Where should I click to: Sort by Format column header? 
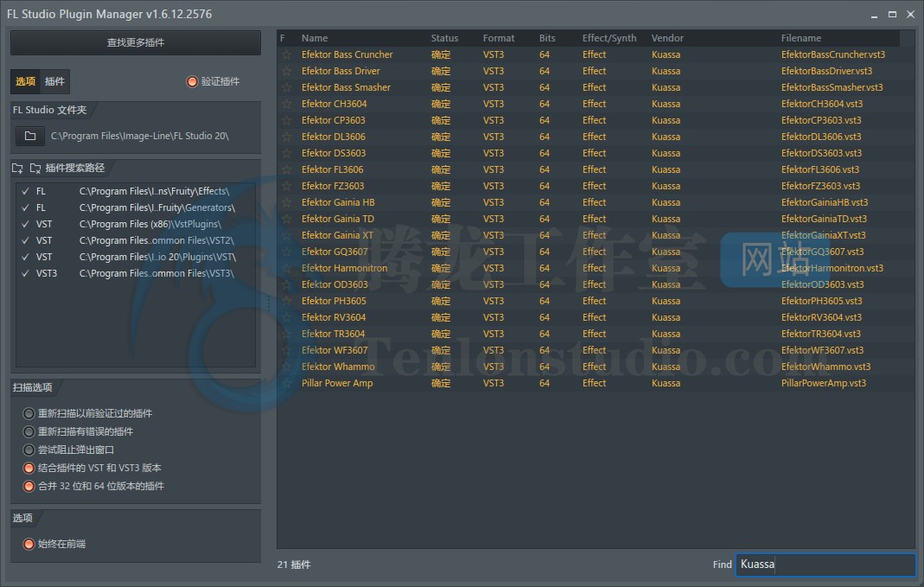point(499,38)
